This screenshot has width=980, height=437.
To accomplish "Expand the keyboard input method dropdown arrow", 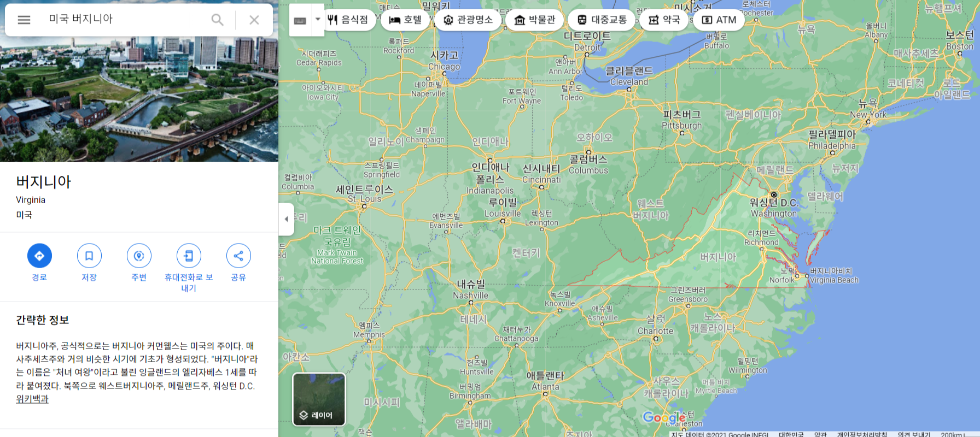I will click(318, 20).
